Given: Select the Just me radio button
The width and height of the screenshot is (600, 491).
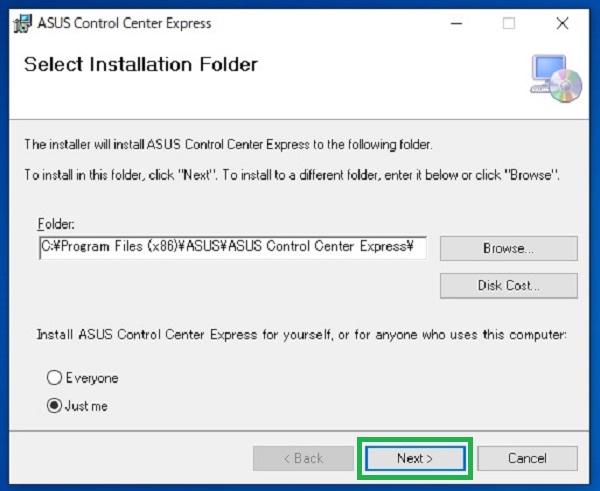Looking at the screenshot, I should coord(54,406).
